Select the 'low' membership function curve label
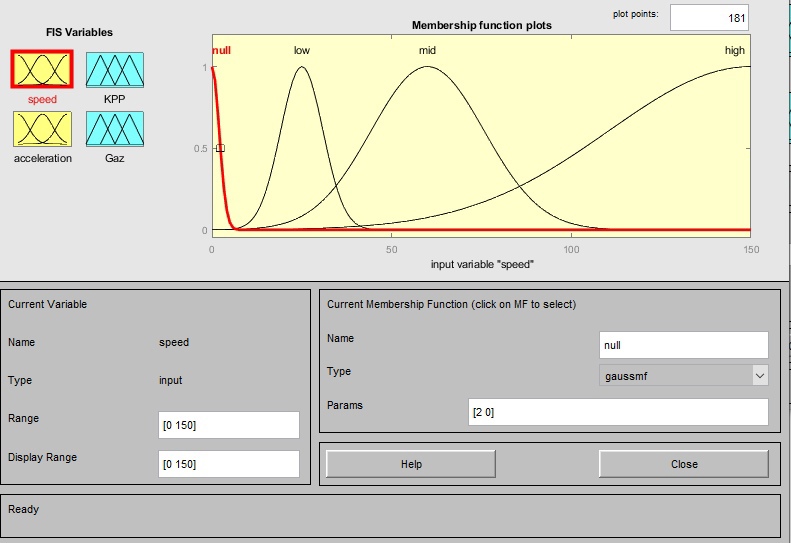Screen dimensions: 791x543 tap(302, 50)
